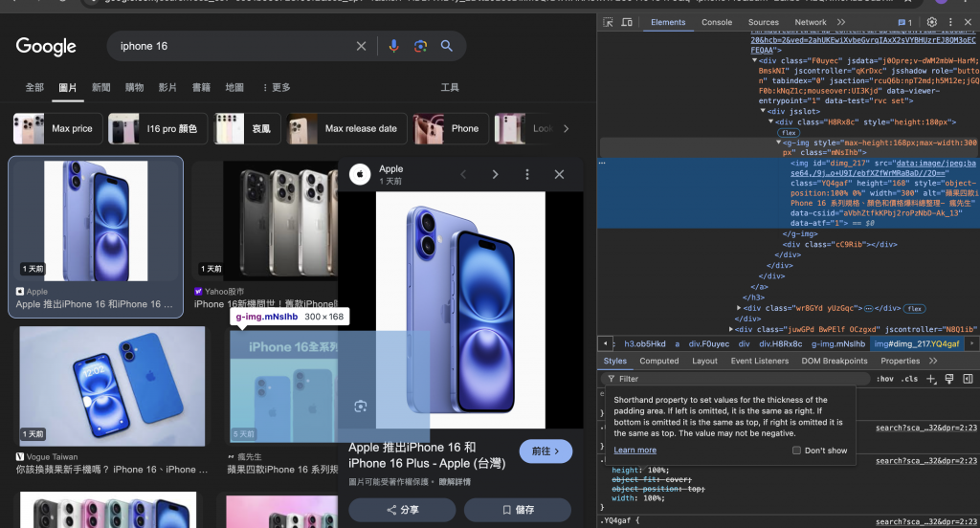Select the 哀鳳 filter chip
The image size is (980, 528).
247,129
